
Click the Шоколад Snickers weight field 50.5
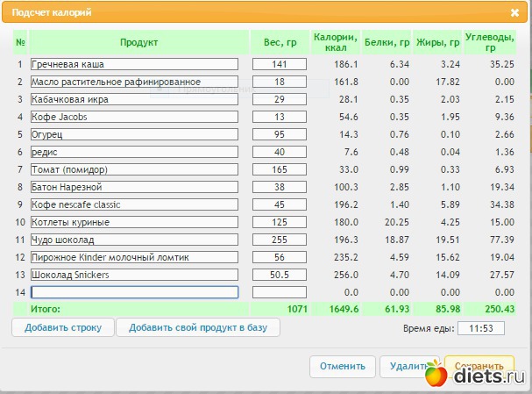(x=280, y=275)
